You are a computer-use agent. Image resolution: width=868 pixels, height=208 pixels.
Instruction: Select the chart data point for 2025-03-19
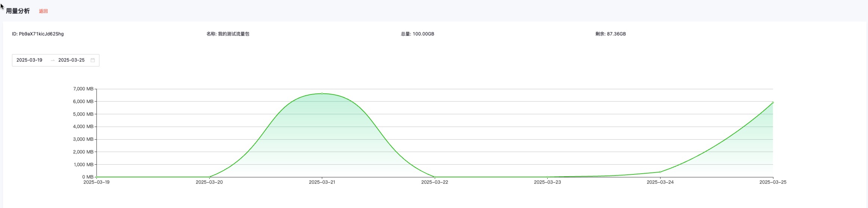click(x=96, y=177)
